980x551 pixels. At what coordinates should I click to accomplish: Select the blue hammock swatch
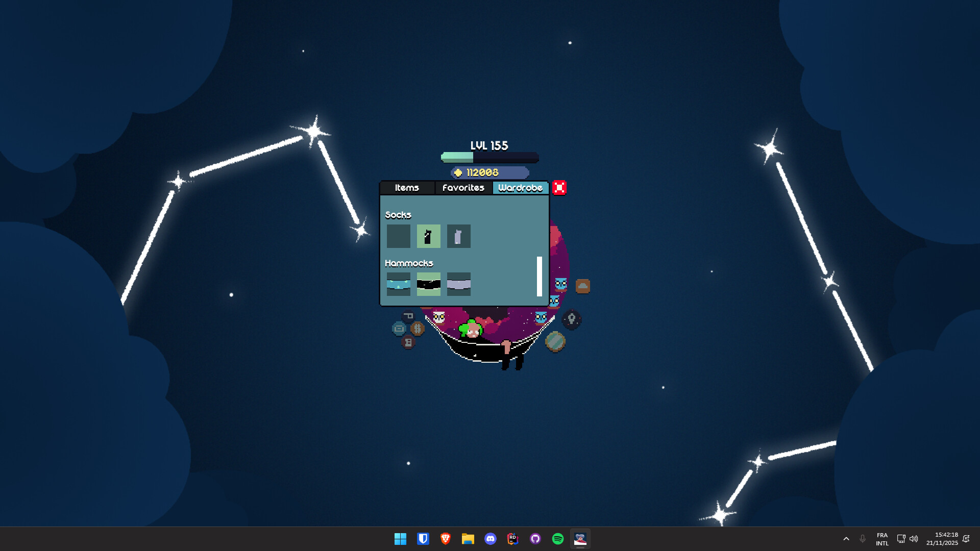click(398, 284)
